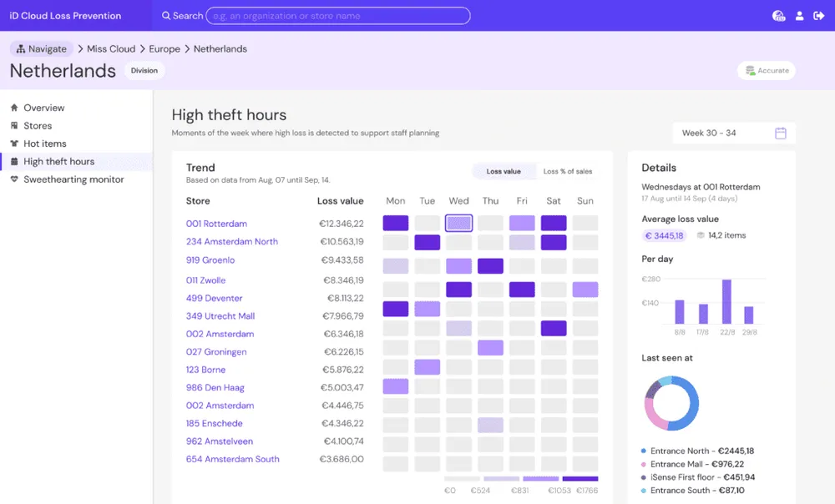Select Thursday heatmap cell for 027 Groningen
Viewport: 835px width, 504px height.
tap(490, 347)
